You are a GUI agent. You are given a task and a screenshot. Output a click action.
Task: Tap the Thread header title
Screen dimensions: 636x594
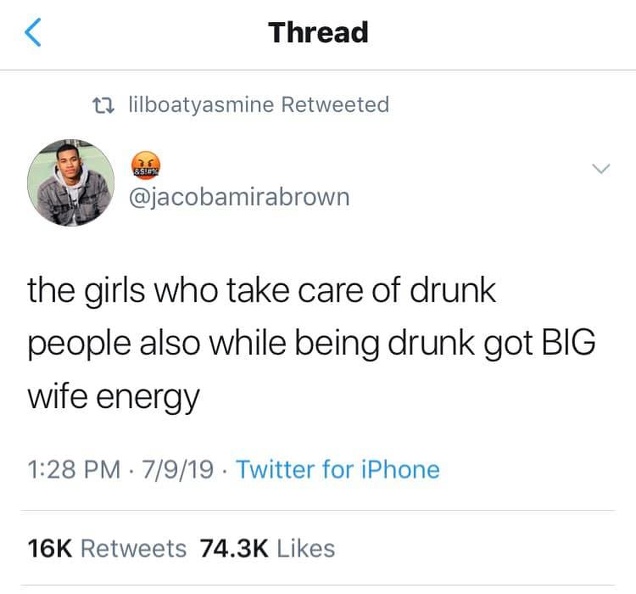click(318, 32)
